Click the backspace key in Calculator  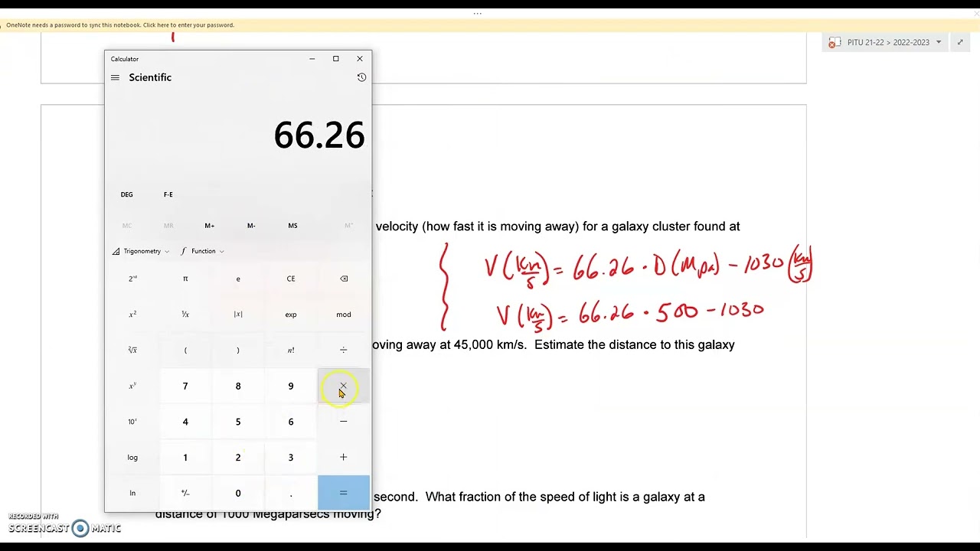tap(344, 279)
